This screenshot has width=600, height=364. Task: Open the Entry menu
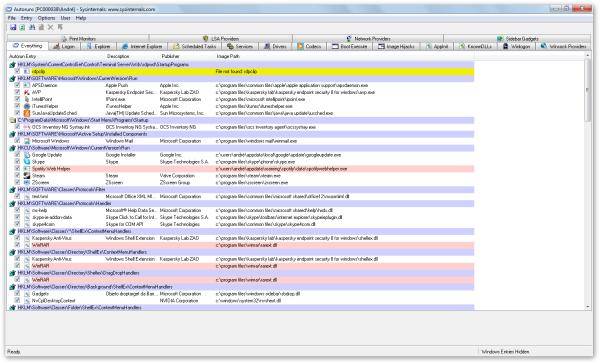(26, 18)
